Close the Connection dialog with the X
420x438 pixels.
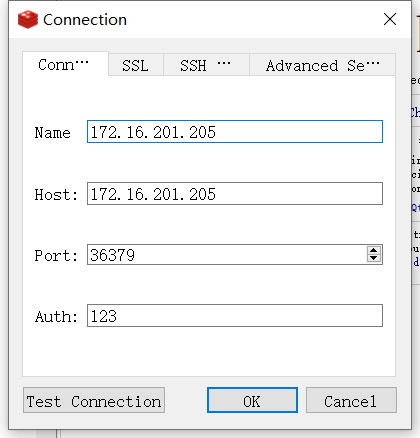tap(390, 19)
